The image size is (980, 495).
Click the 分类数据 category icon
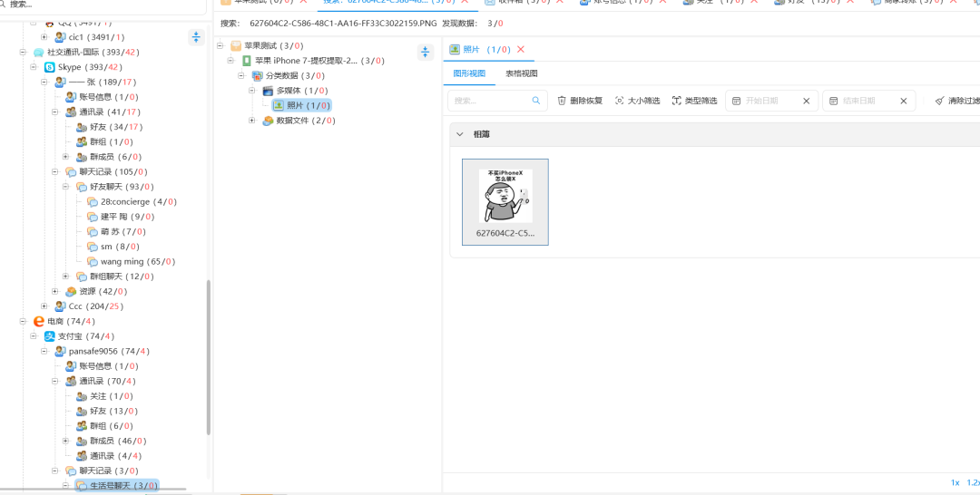[257, 76]
